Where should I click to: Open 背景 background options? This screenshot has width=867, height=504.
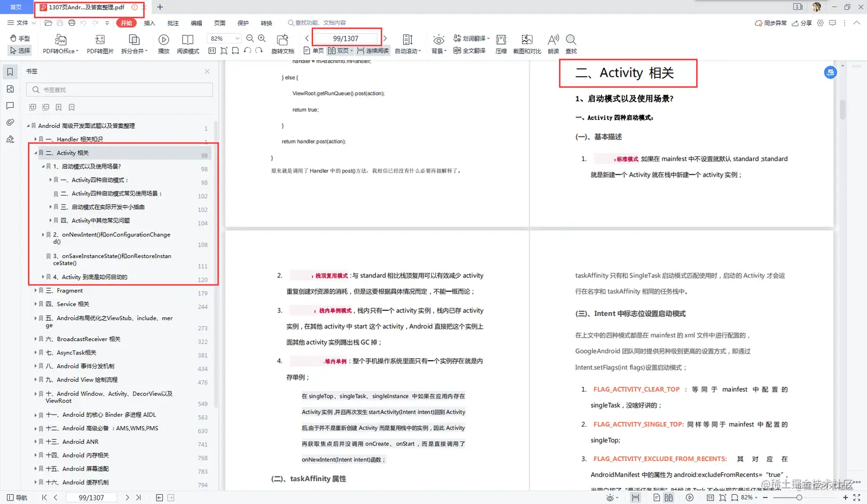tap(439, 44)
